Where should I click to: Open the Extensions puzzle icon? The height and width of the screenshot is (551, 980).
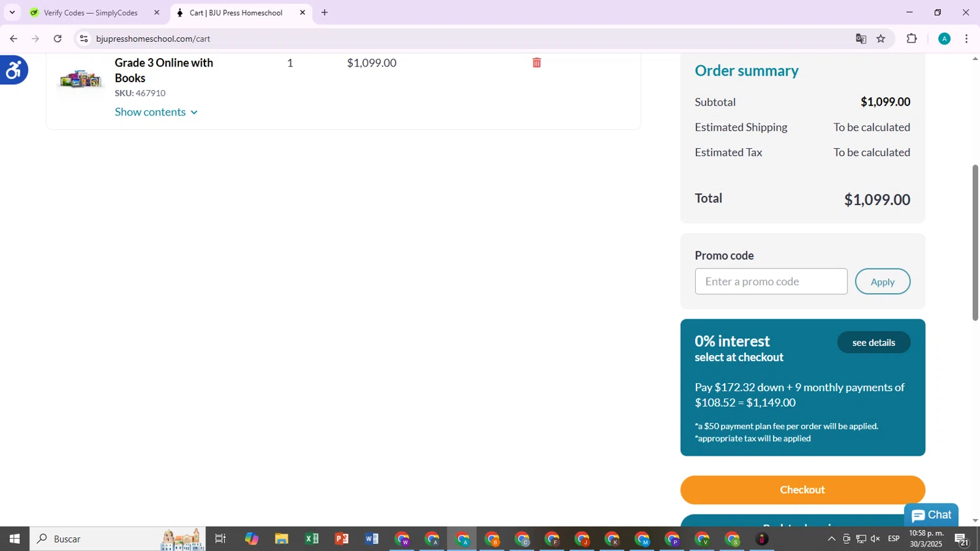(912, 39)
